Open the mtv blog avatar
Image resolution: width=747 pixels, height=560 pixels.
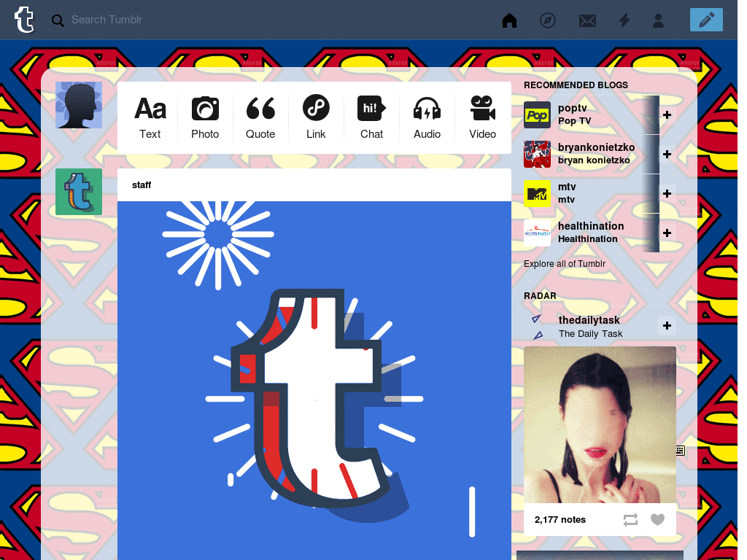coord(538,193)
